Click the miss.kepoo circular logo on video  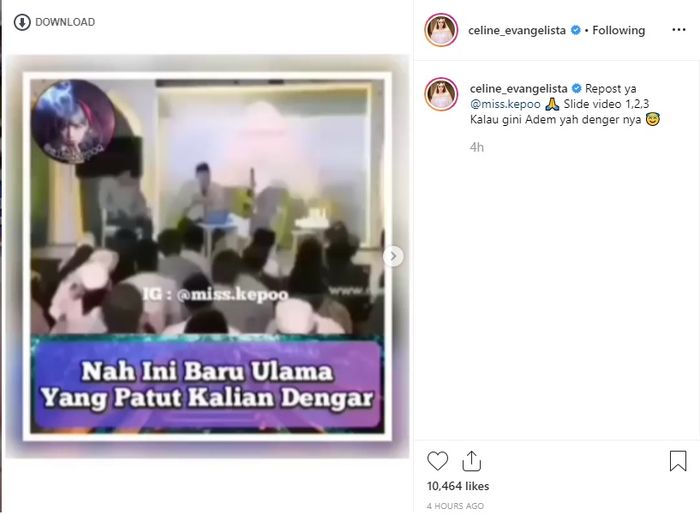point(74,121)
